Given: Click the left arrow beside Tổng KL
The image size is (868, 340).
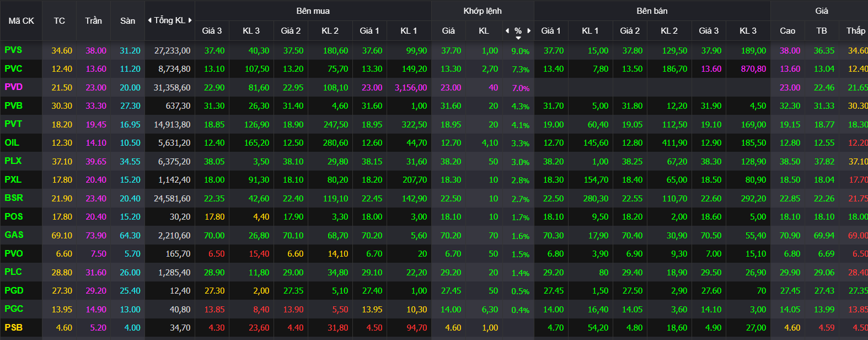Looking at the screenshot, I should tap(149, 20).
